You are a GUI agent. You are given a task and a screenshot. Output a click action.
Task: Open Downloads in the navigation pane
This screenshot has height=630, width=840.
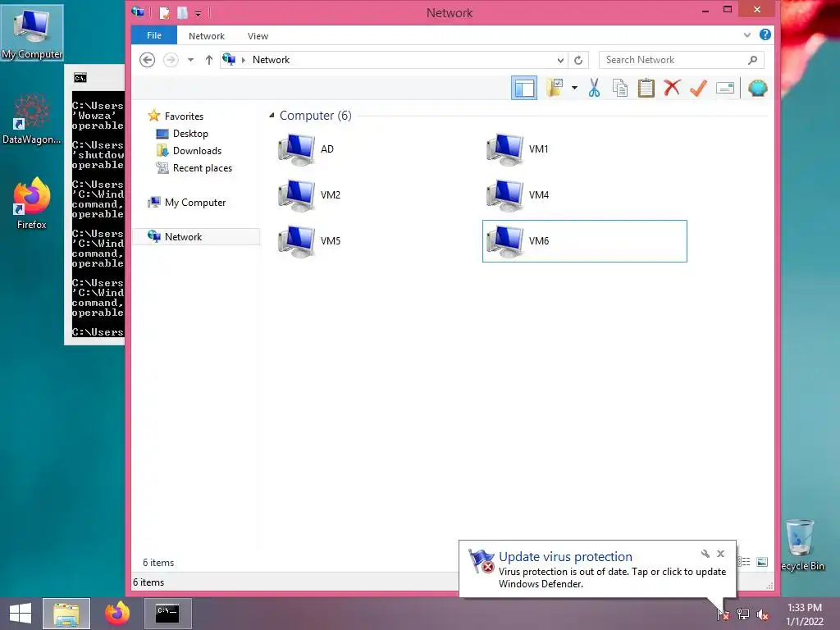[197, 151]
